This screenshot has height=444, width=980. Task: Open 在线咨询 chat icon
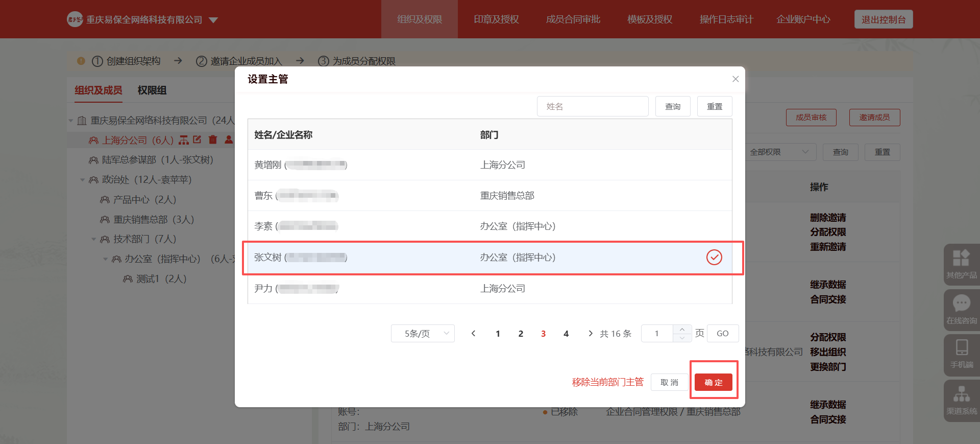coord(961,308)
